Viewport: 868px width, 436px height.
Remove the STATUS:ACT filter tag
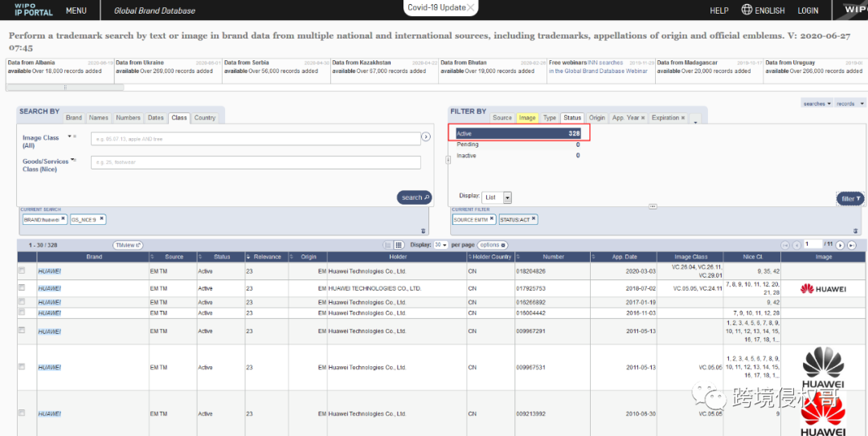pyautogui.click(x=534, y=218)
